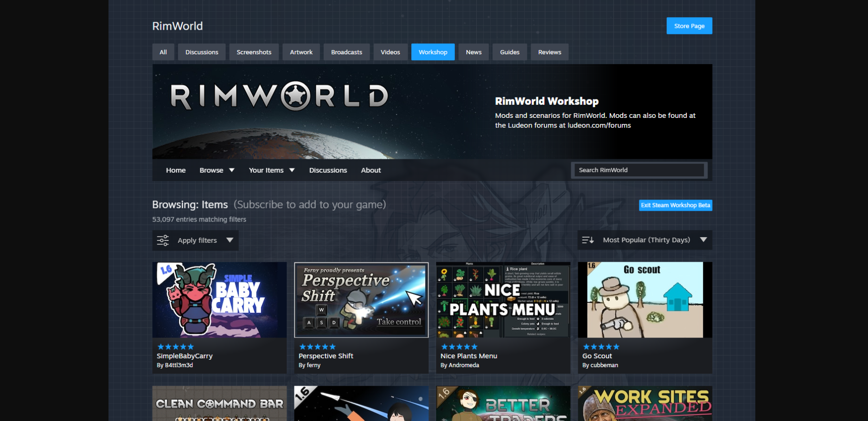Switch to the Screenshots tab

point(254,52)
